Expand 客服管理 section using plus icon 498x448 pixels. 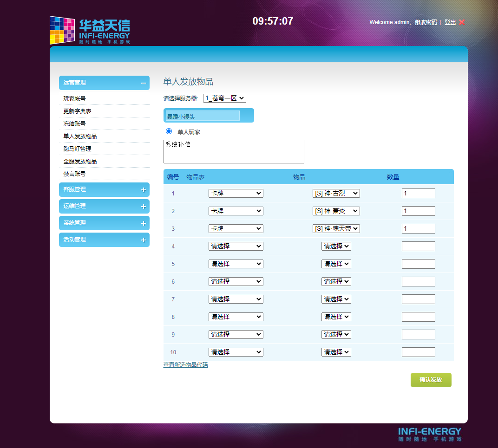[144, 190]
